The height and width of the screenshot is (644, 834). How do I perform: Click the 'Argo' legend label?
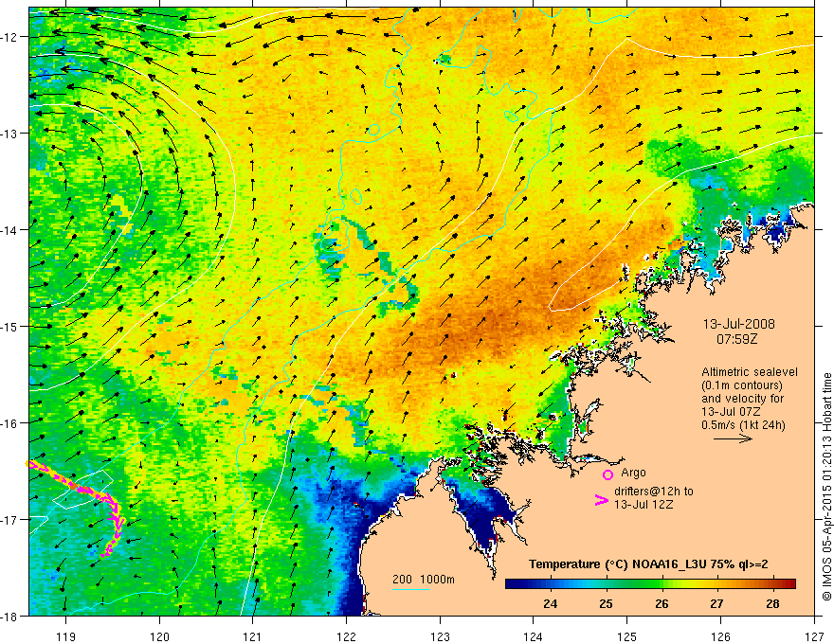point(633,473)
